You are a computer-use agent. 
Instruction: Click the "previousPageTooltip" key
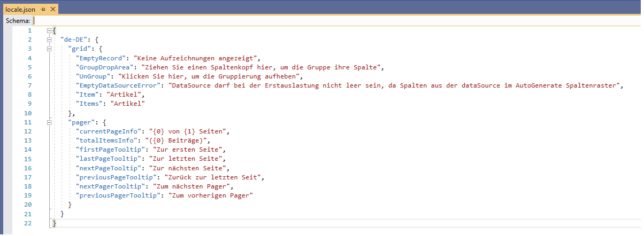(117, 177)
